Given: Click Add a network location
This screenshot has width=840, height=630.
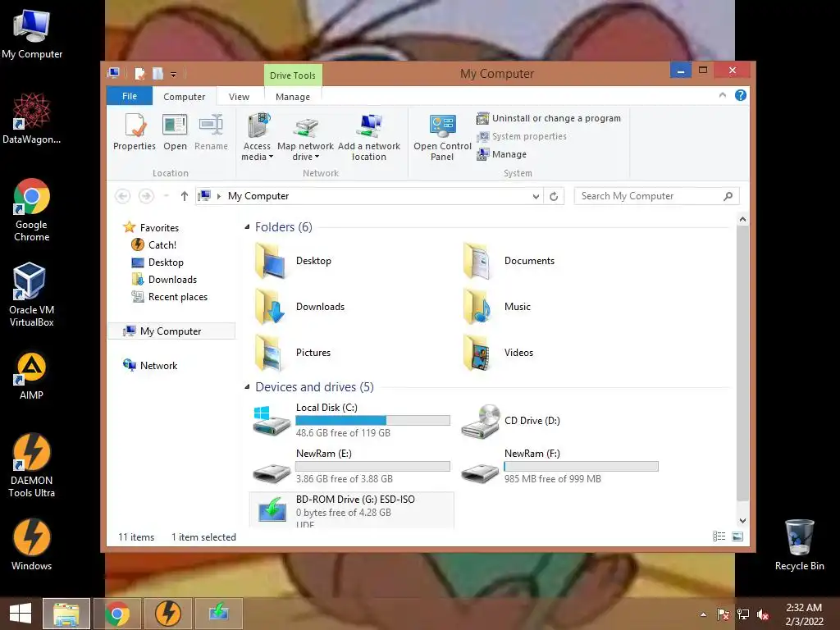Looking at the screenshot, I should pos(369,137).
